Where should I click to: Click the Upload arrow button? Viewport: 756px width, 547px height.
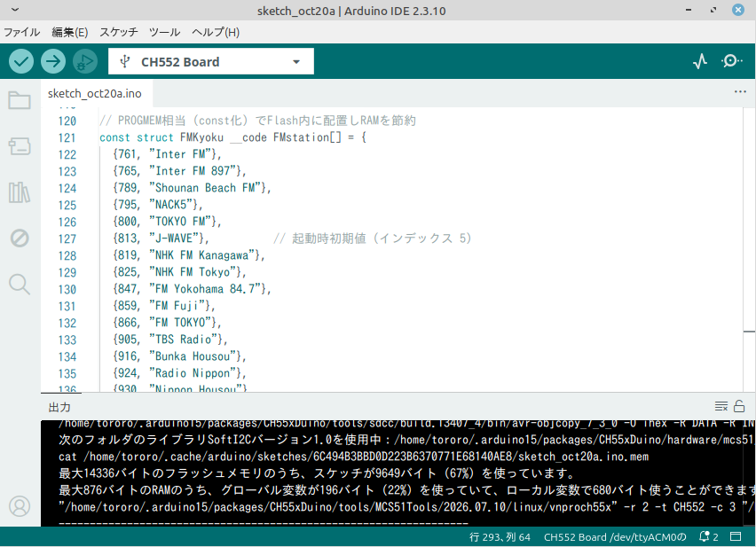[x=53, y=61]
